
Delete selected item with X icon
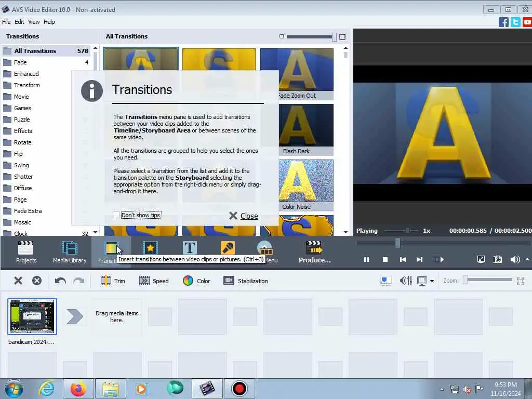(x=18, y=281)
